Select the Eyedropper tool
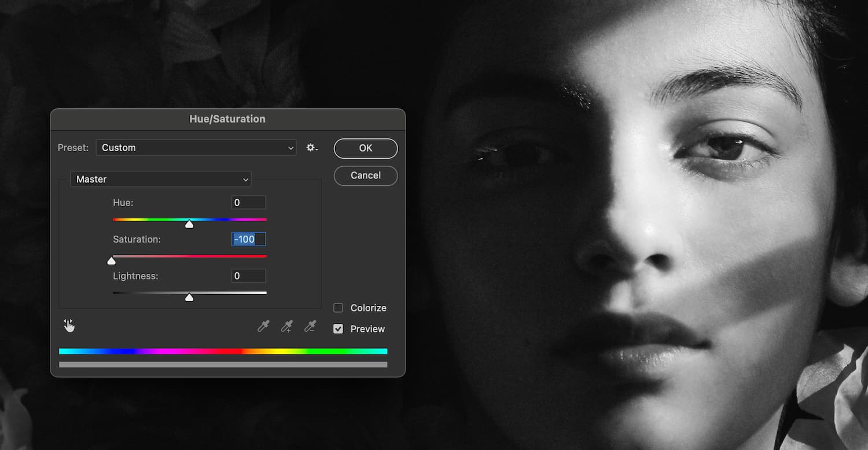This screenshot has width=868, height=450. [263, 327]
